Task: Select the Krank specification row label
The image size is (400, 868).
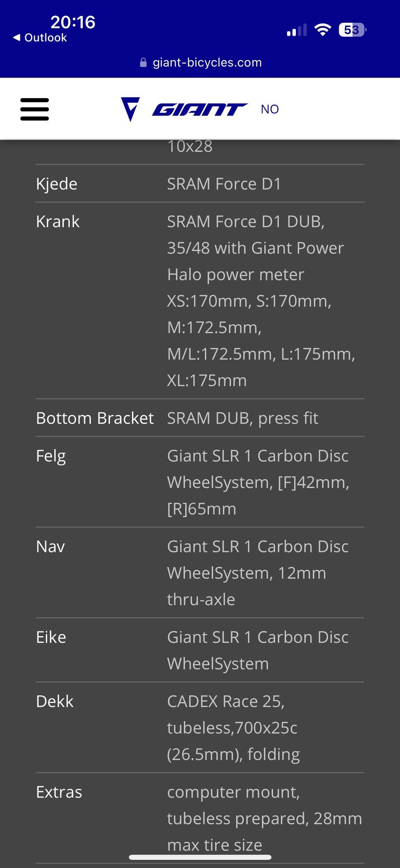Action: tap(57, 221)
